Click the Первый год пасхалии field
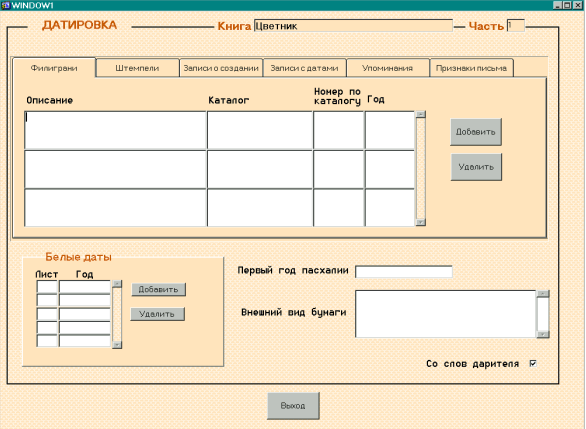 coord(404,272)
